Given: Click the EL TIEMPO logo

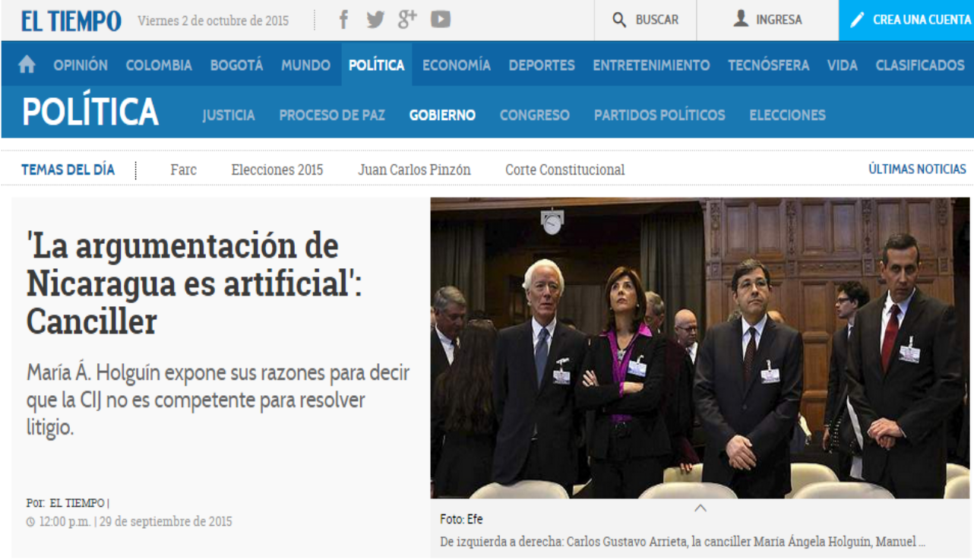Looking at the screenshot, I should pyautogui.click(x=71, y=21).
